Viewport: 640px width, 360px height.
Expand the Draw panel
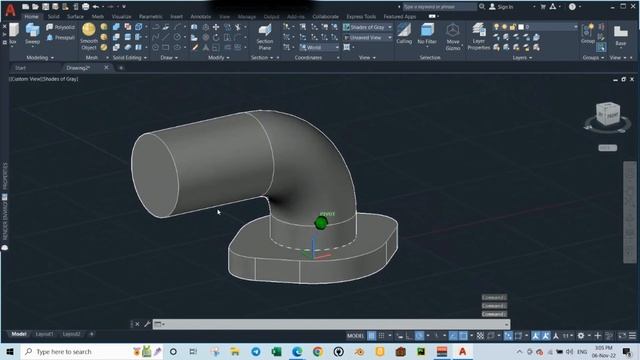pos(169,58)
